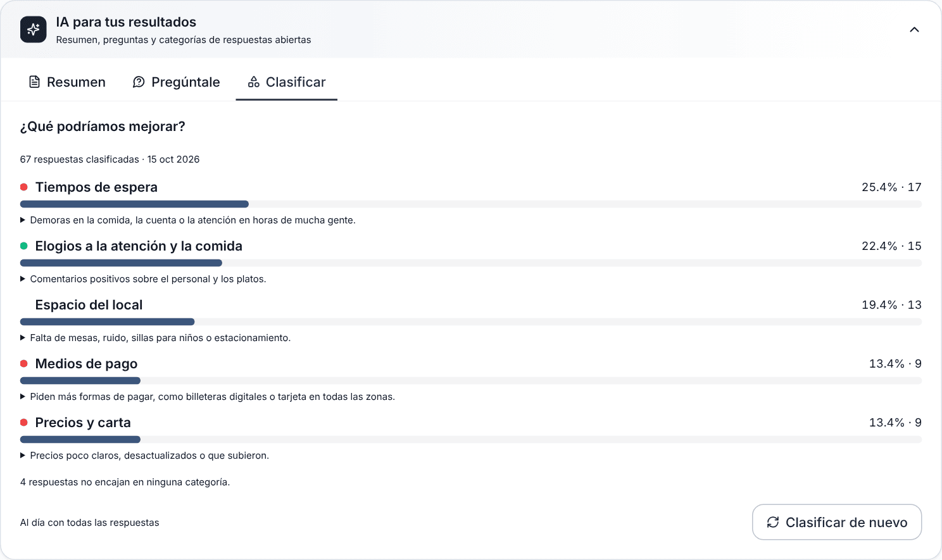Select the Elogios a la atención y la comida title
This screenshot has width=942, height=560.
tap(139, 246)
